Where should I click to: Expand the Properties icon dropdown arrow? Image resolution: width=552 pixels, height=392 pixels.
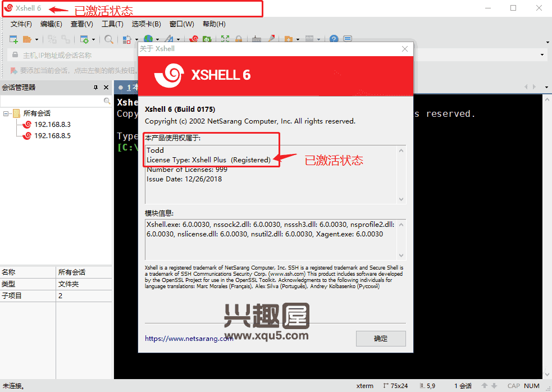93,39
